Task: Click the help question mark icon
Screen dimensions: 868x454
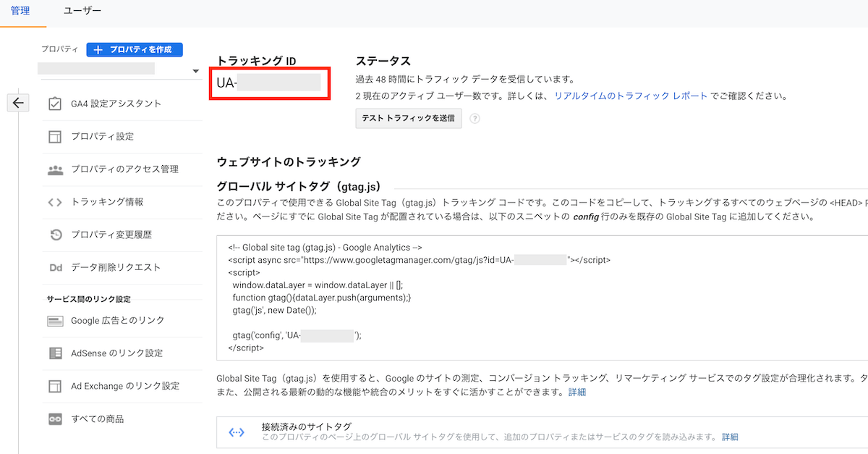Action: click(475, 119)
